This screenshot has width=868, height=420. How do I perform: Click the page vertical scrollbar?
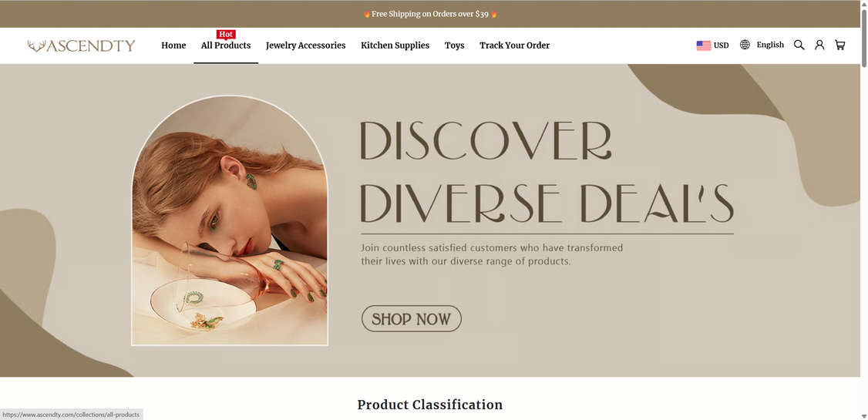coord(864,210)
